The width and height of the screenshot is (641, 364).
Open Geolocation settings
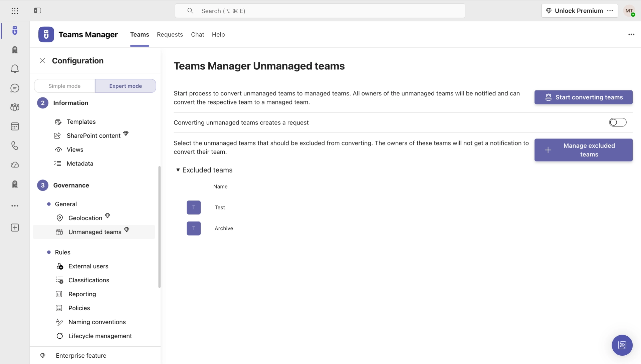coord(85,218)
